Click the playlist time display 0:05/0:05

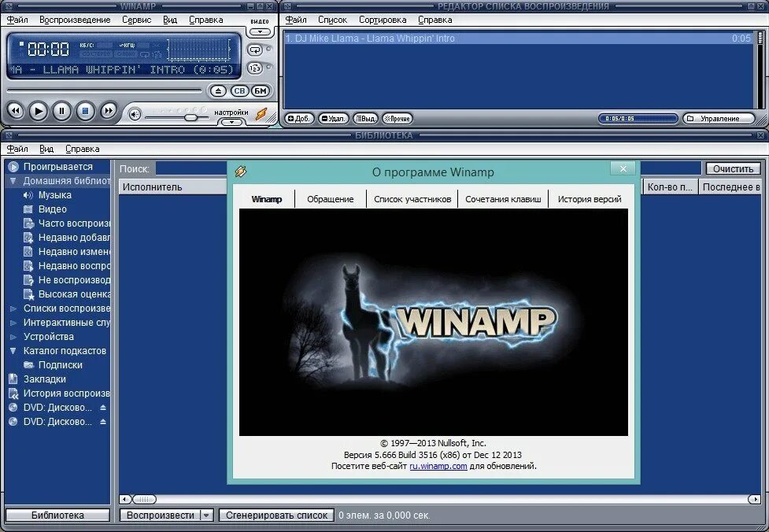click(638, 119)
